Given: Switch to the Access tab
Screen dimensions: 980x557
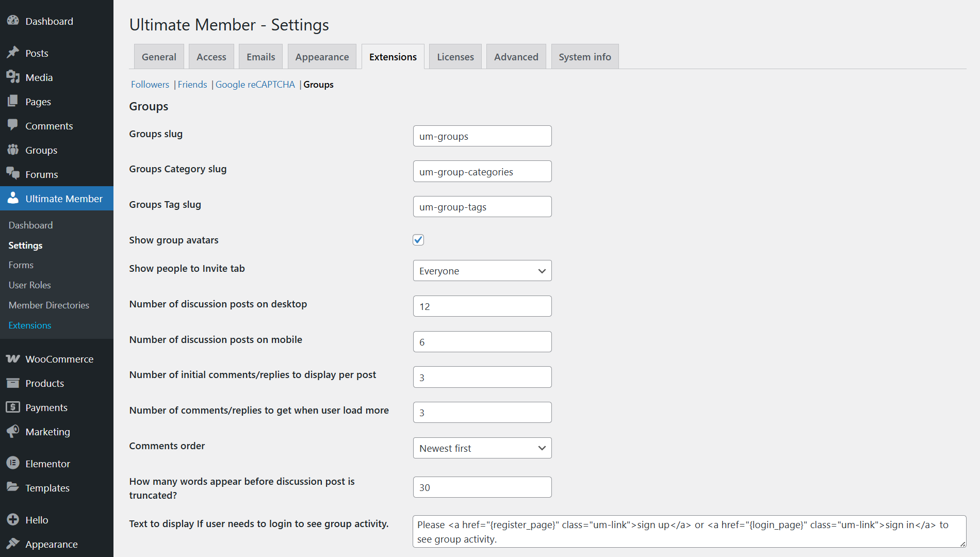Looking at the screenshot, I should (211, 57).
